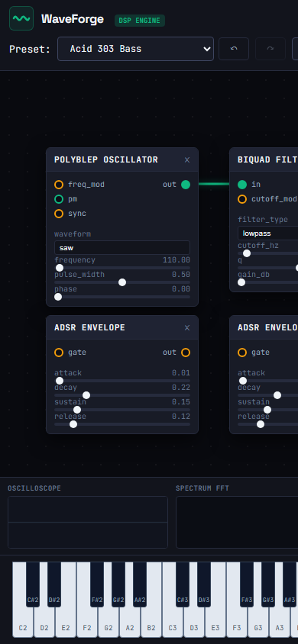298x644 pixels.
Task: Adjust the right-hand ADSR sustain slider without value
Action: (268, 410)
